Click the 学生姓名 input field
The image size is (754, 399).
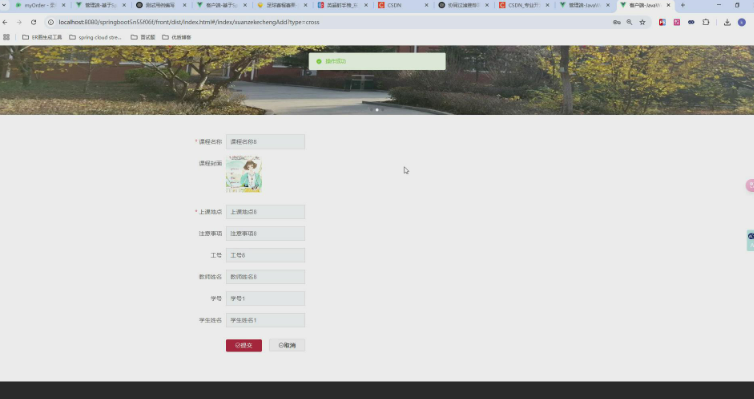265,320
